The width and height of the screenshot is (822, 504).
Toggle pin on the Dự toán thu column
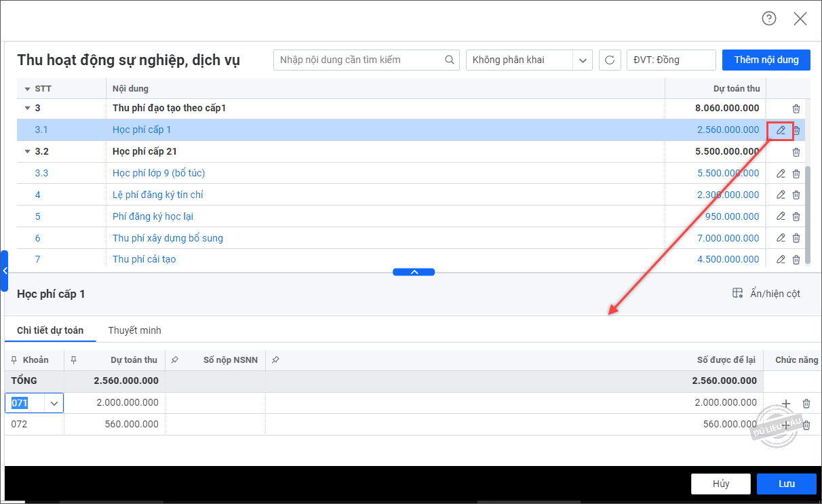pos(74,360)
